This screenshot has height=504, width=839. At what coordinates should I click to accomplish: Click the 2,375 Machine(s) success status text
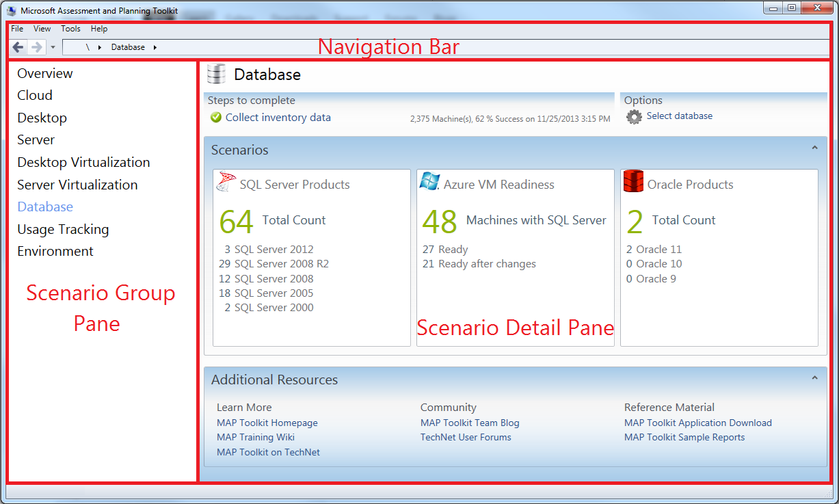coord(510,119)
